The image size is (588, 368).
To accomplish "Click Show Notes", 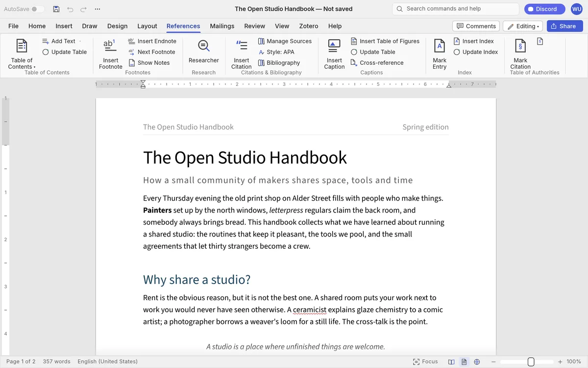I will tap(149, 63).
